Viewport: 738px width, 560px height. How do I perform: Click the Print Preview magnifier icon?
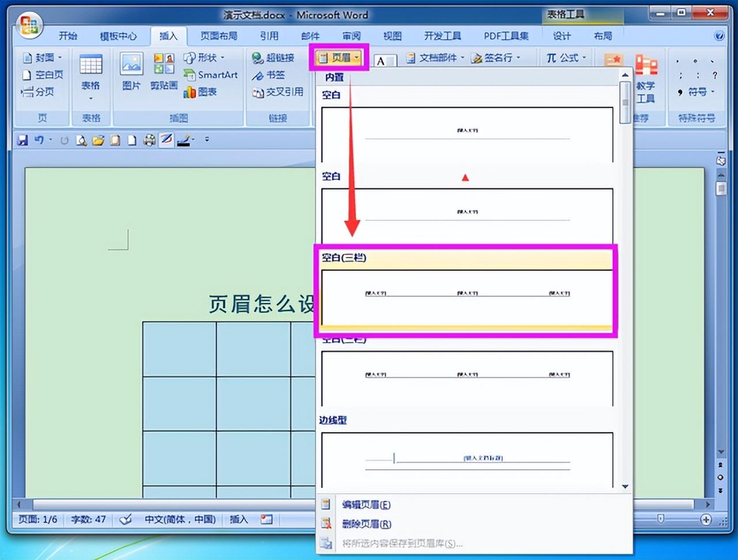81,139
